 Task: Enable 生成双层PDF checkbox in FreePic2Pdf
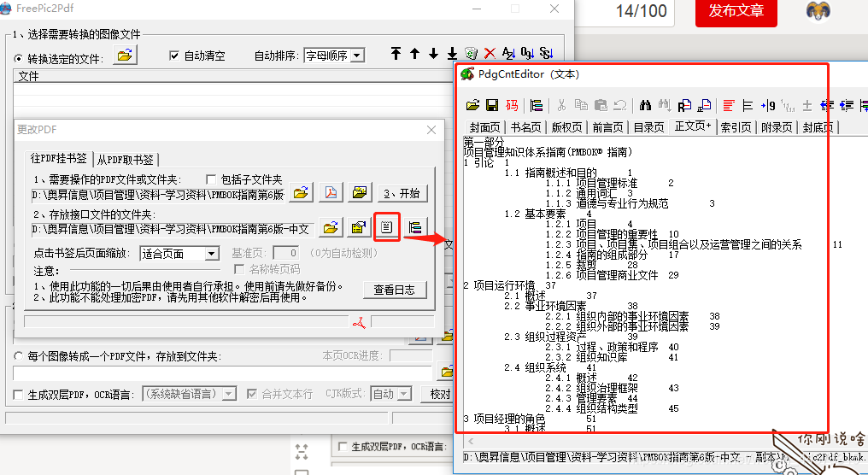coord(18,395)
